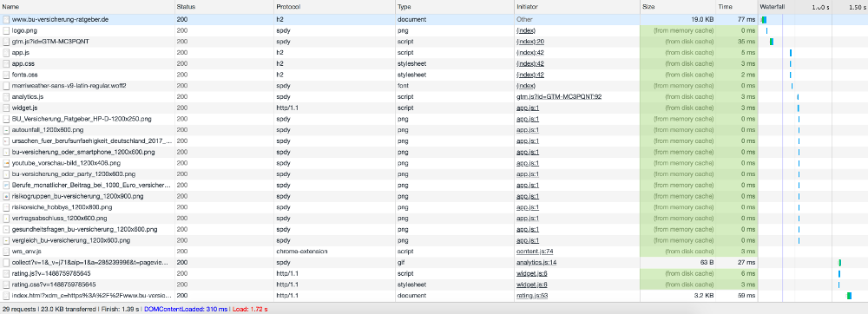Click the 77 ms time value
The image size is (868, 314).
pos(746,19)
